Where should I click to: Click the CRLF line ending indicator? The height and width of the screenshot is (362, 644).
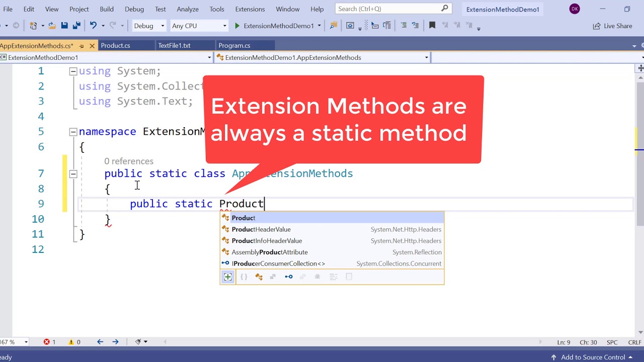pyautogui.click(x=634, y=342)
